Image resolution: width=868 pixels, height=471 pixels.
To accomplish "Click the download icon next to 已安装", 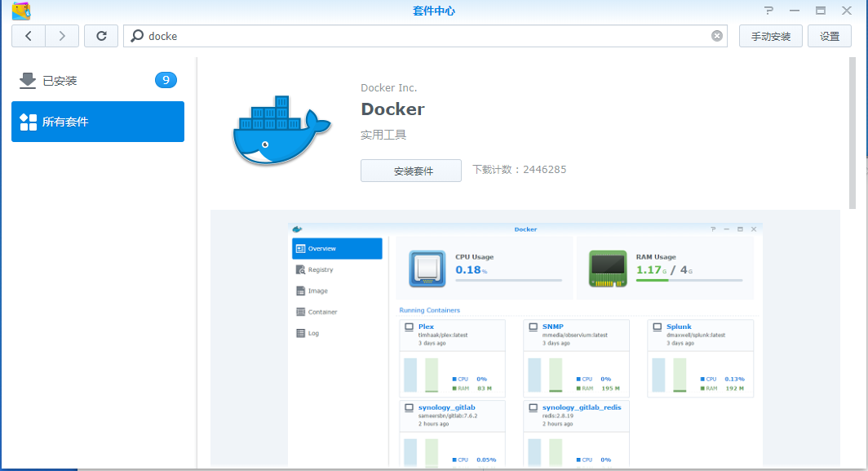I will 27,80.
